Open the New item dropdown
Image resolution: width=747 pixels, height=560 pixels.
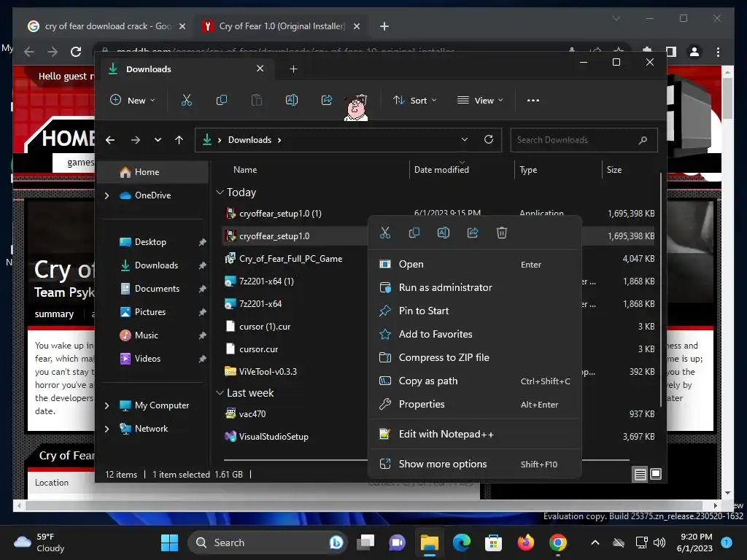click(x=133, y=101)
